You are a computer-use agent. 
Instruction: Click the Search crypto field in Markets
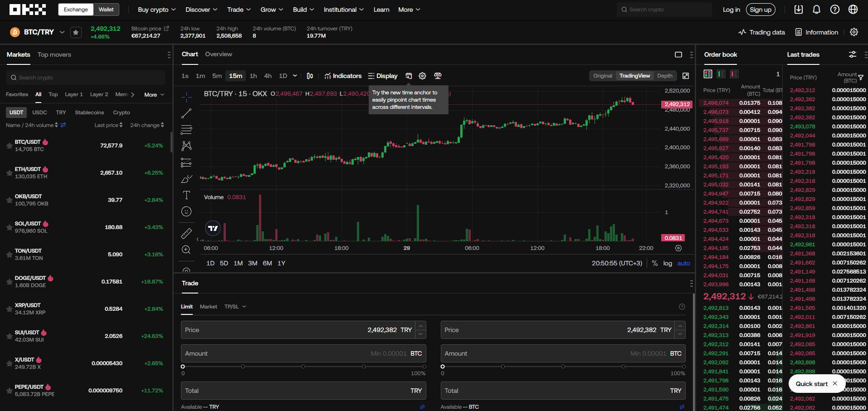(x=86, y=78)
